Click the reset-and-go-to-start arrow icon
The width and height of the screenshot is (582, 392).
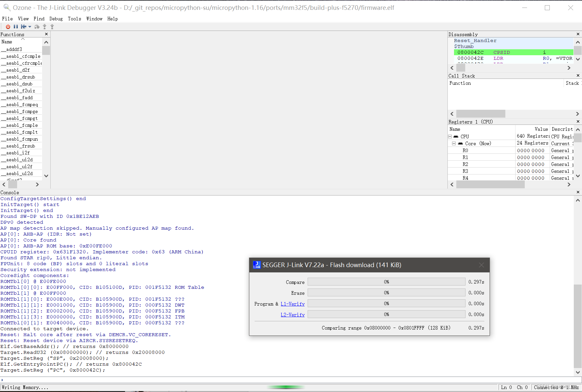click(24, 27)
